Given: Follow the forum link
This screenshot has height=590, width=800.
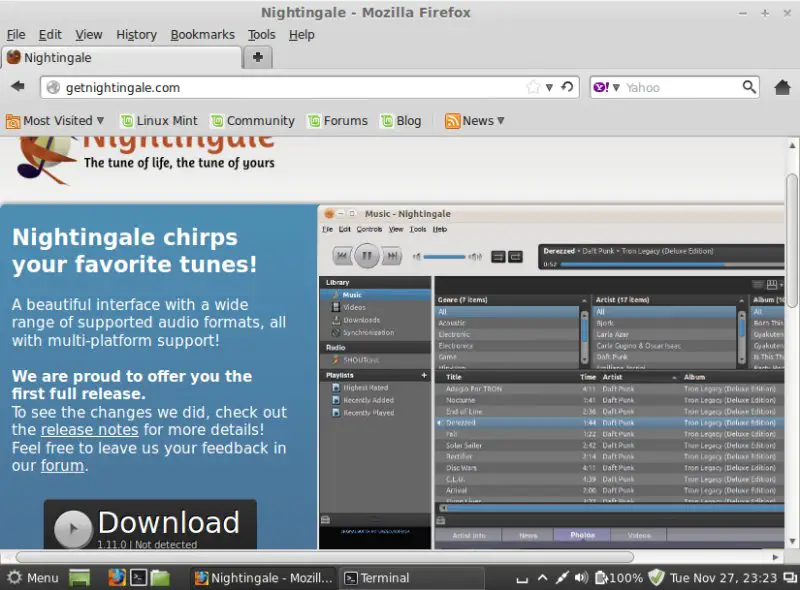Looking at the screenshot, I should (62, 465).
